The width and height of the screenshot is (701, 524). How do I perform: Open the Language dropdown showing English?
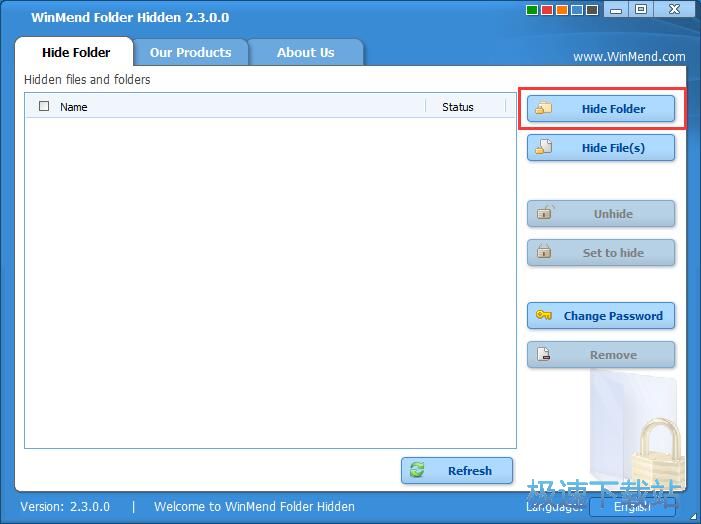(632, 507)
